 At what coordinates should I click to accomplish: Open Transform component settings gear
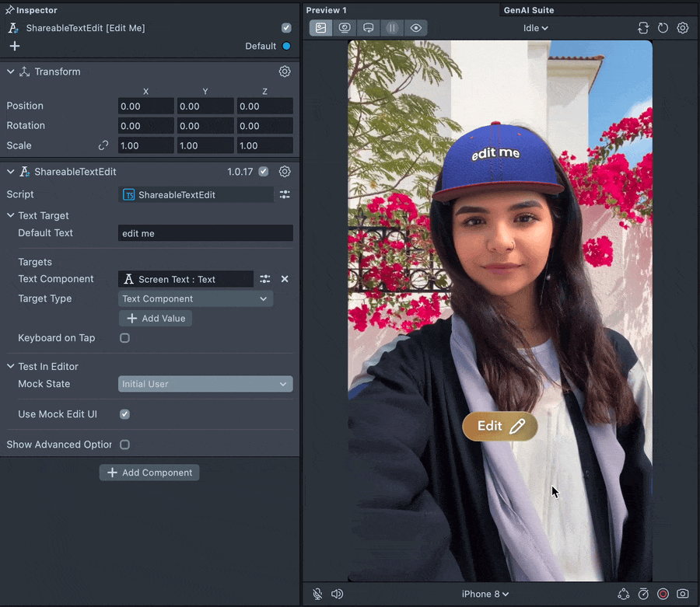click(285, 72)
